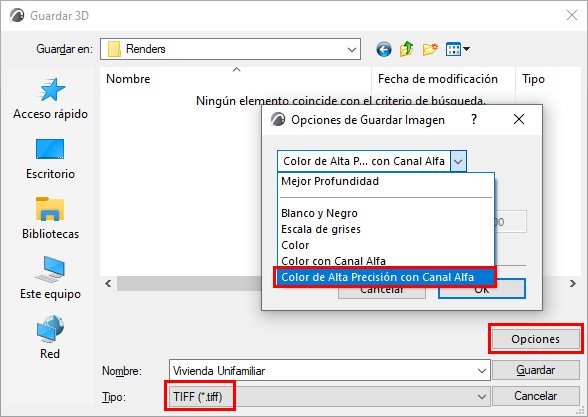The image size is (588, 417).
Task: Expand the Guardar en Renders dropdown
Action: 351,49
